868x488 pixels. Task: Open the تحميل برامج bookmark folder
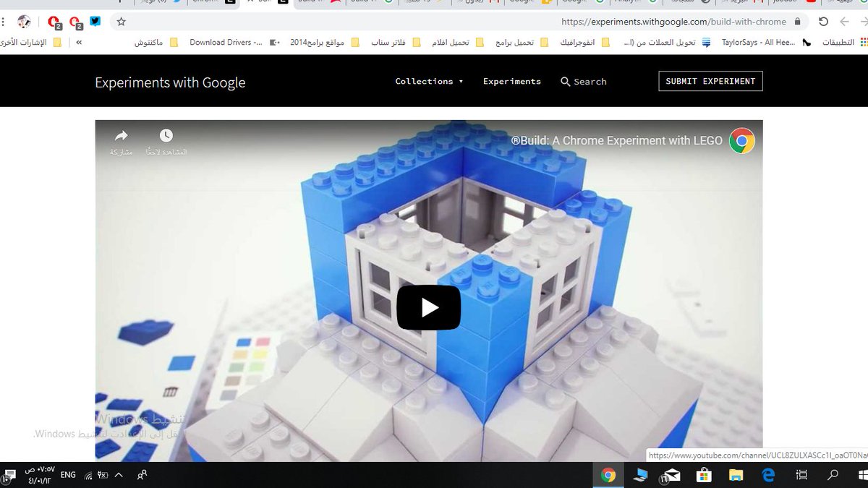pyautogui.click(x=522, y=43)
